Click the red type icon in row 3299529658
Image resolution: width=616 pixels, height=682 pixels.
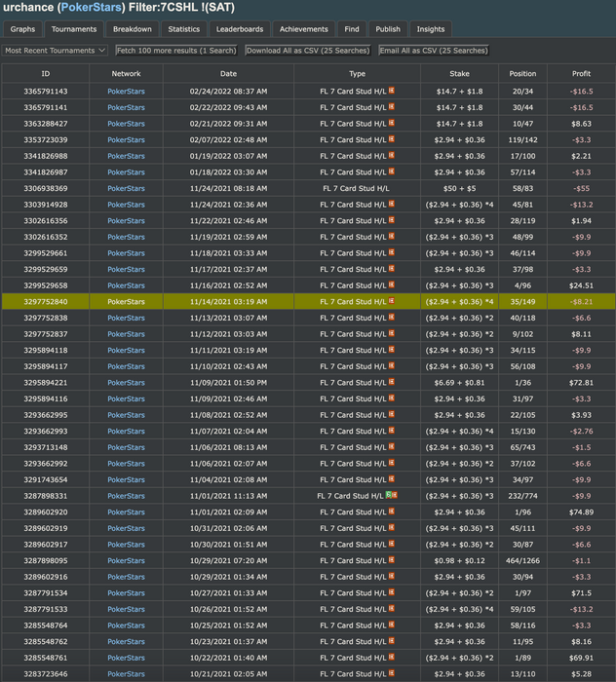(x=392, y=284)
